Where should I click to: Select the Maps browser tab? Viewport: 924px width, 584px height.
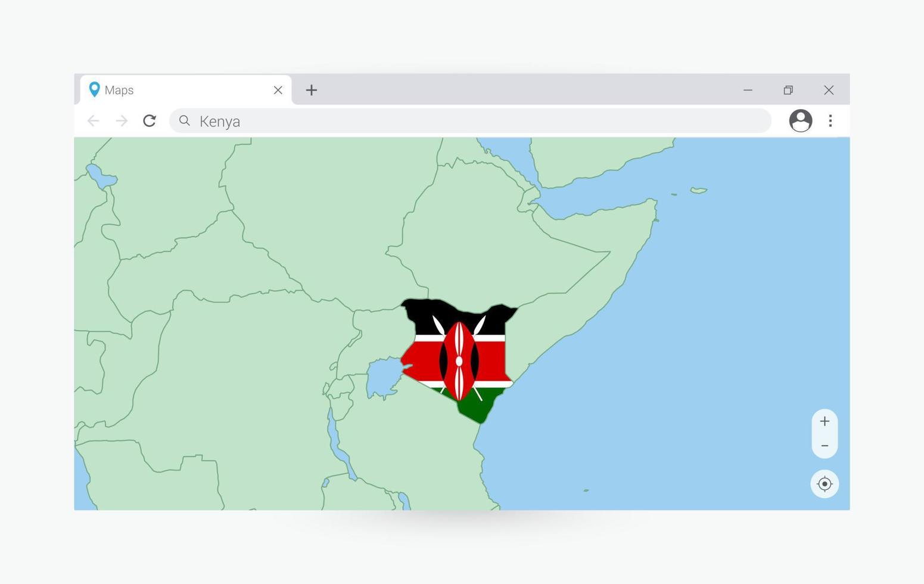point(186,90)
